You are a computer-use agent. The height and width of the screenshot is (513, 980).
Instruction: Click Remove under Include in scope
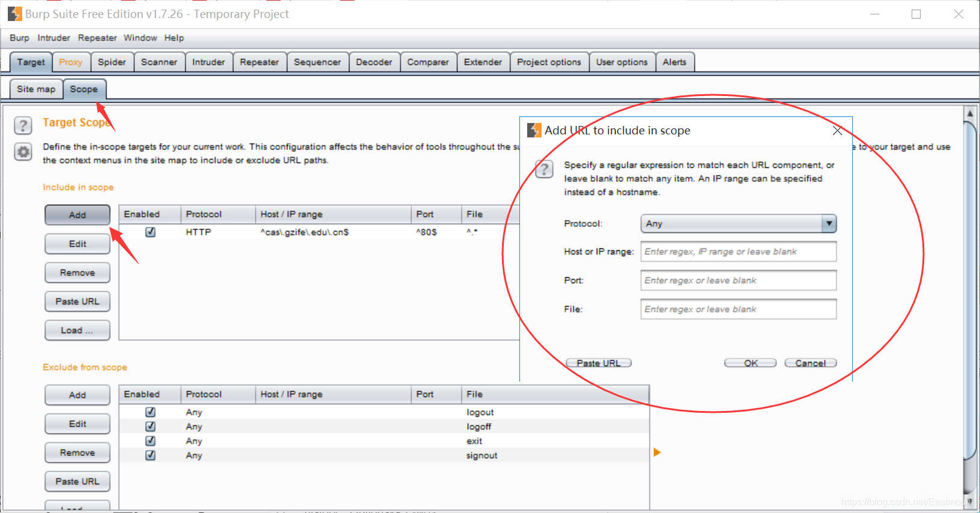click(77, 272)
